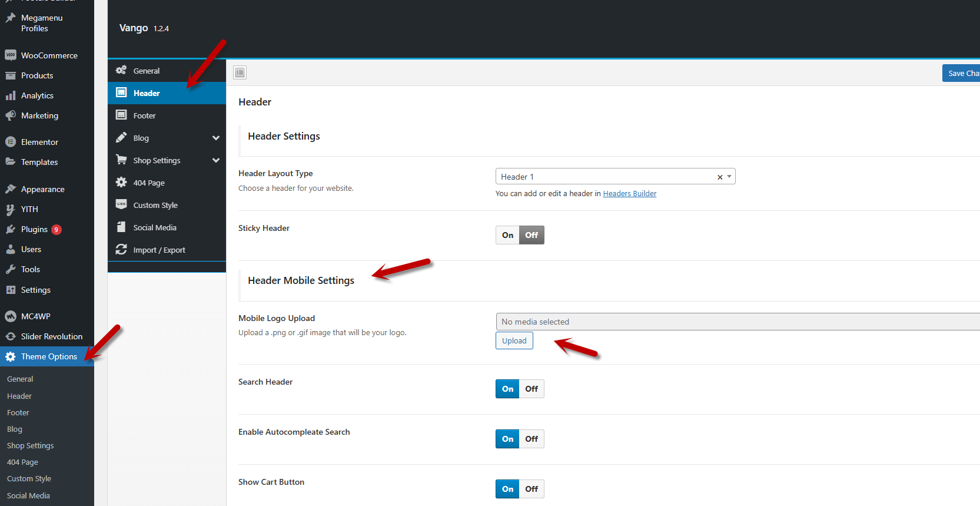Click the expand all sections icon
Viewport: 980px width, 506px height.
[x=240, y=72]
